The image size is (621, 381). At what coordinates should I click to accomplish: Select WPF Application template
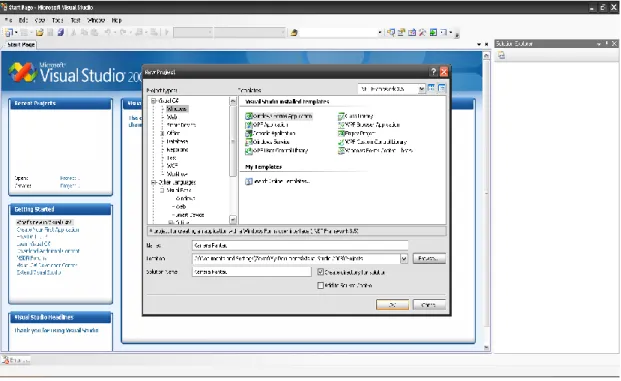tap(267, 125)
